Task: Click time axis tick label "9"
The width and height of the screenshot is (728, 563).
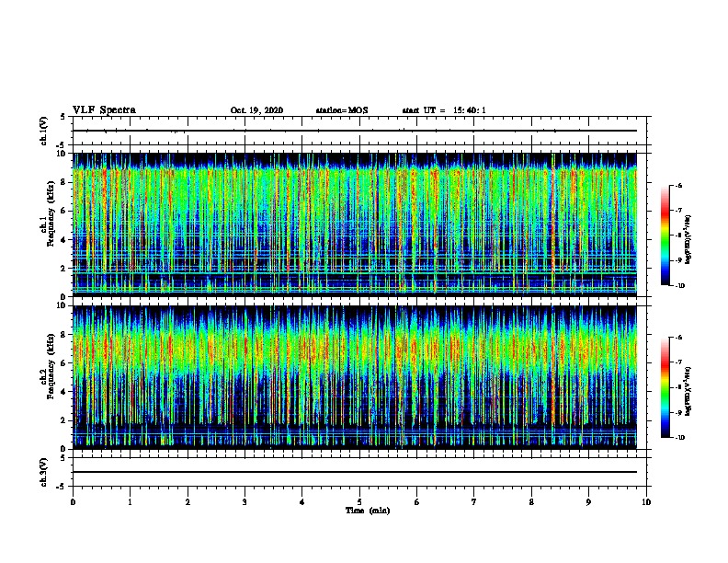Action: pyautogui.click(x=588, y=502)
